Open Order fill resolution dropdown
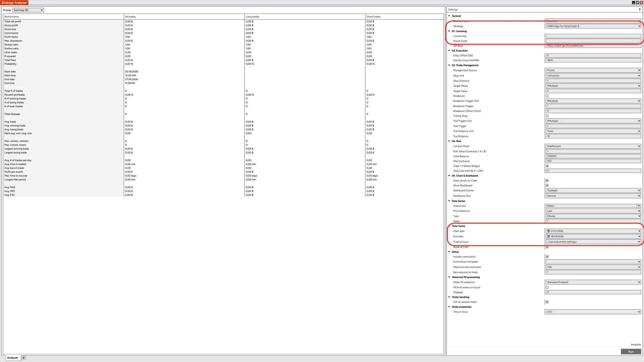The width and height of the screenshot is (644, 362). 593,282
